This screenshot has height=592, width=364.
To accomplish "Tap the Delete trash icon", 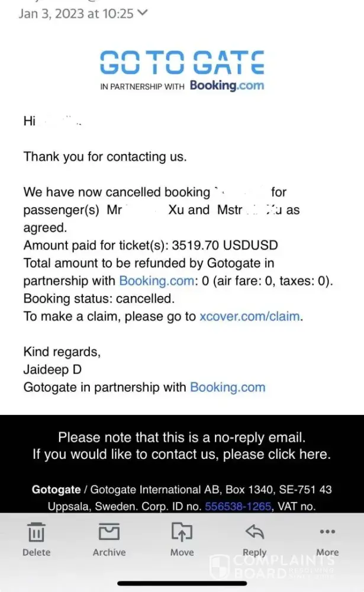I will click(36, 532).
